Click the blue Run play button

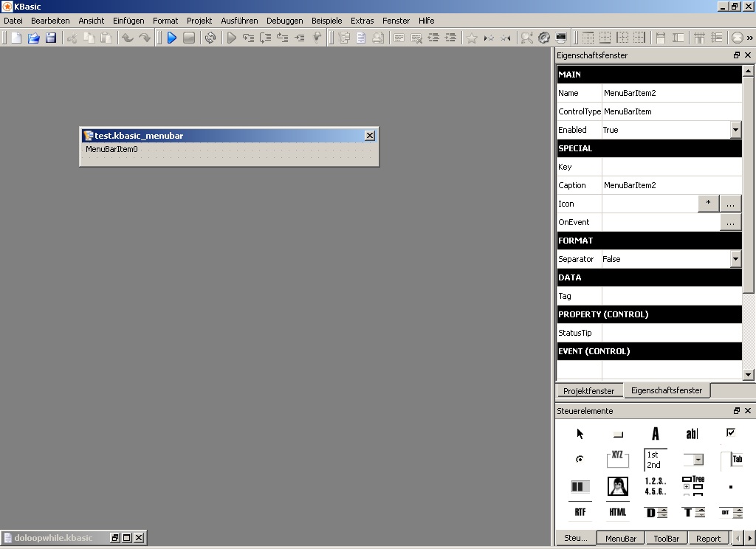point(172,38)
